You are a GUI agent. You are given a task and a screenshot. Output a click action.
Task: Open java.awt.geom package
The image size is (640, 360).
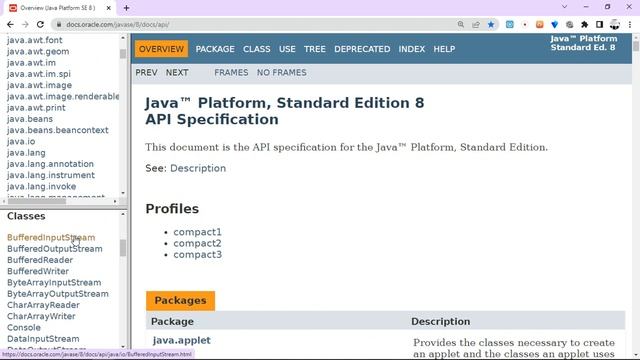coord(38,52)
